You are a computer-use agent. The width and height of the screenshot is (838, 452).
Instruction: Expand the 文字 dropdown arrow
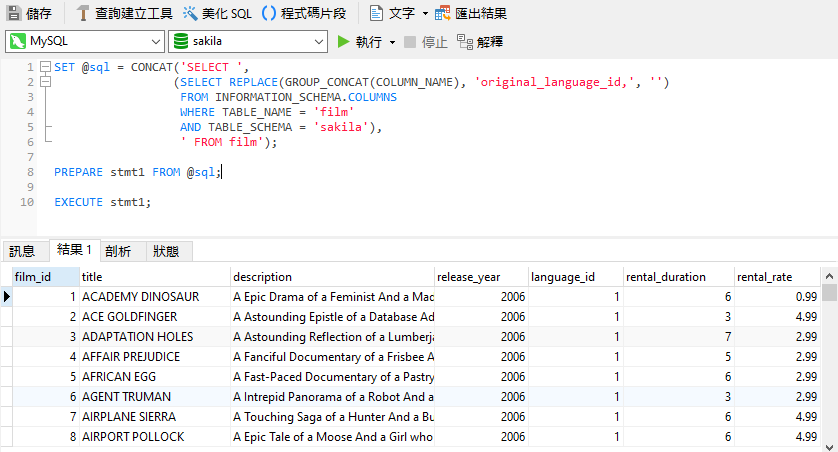(425, 13)
